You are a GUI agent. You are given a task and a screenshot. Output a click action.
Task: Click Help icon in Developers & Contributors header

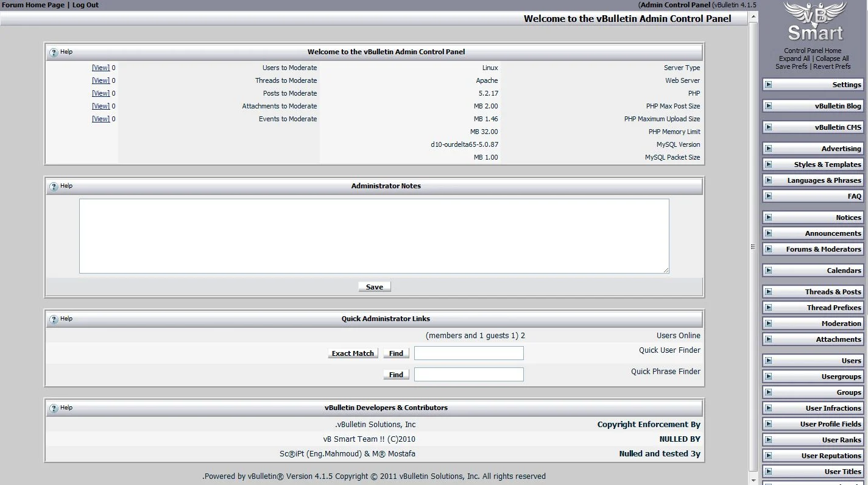coord(54,408)
